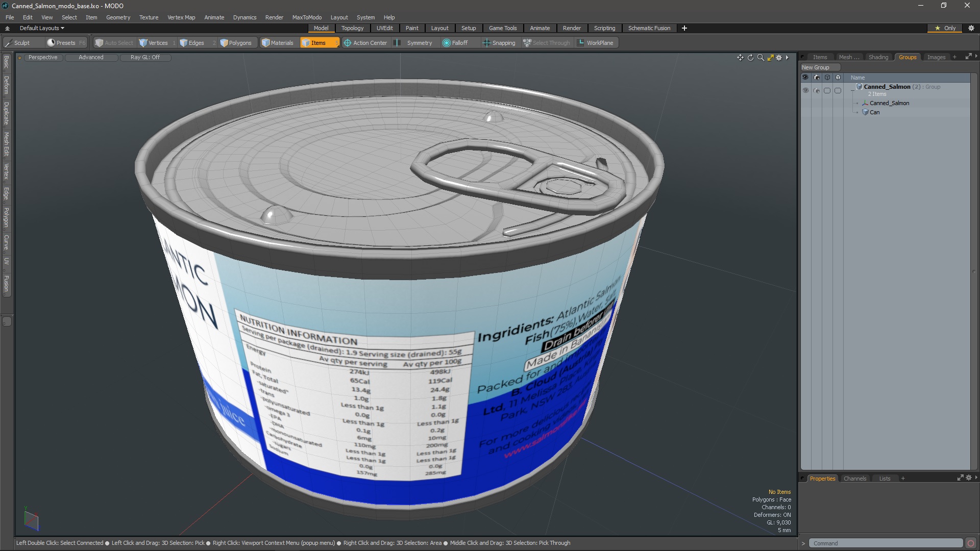Open the WorkPlane menu
980x551 pixels.
pyautogui.click(x=596, y=43)
